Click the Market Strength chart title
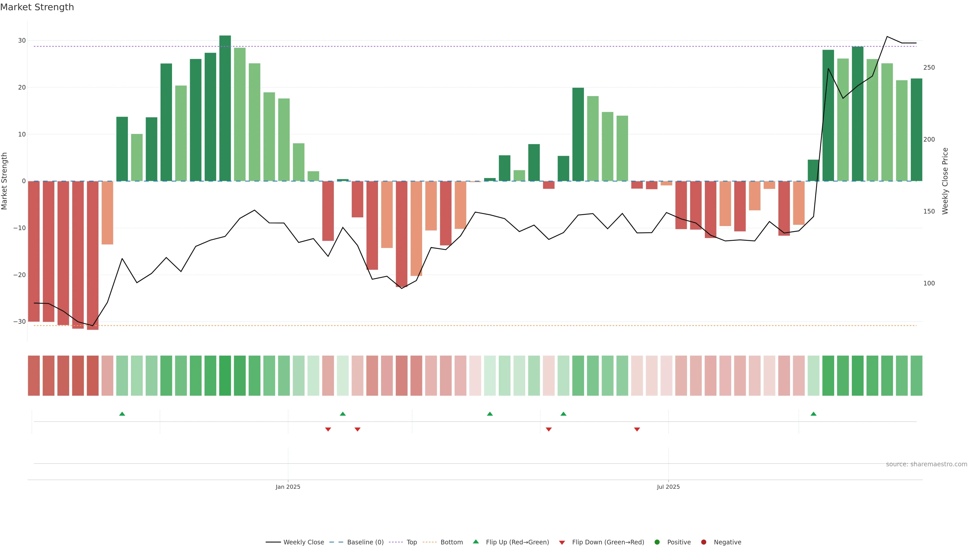This screenshot has height=551, width=980. click(x=37, y=7)
